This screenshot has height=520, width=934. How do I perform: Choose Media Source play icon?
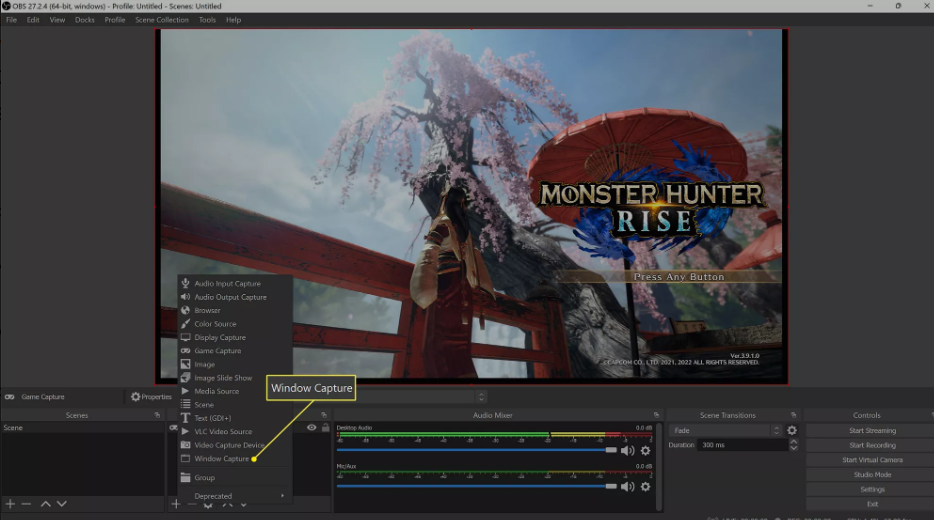point(185,391)
